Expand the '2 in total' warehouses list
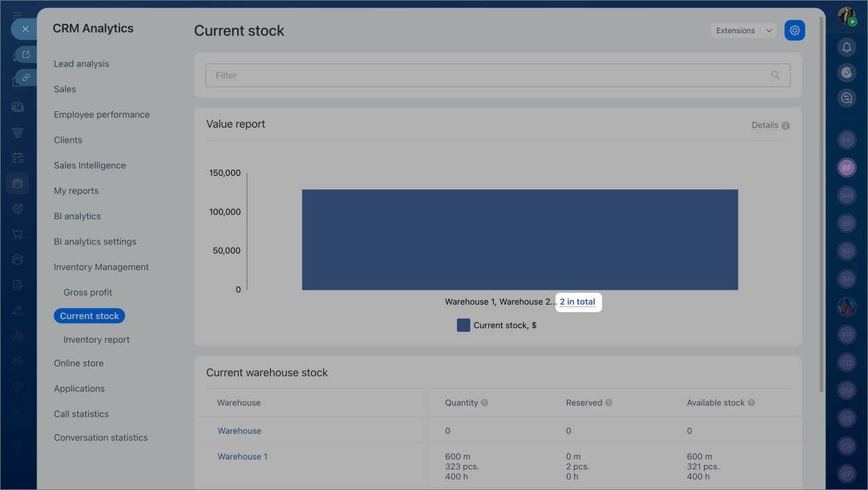 577,302
